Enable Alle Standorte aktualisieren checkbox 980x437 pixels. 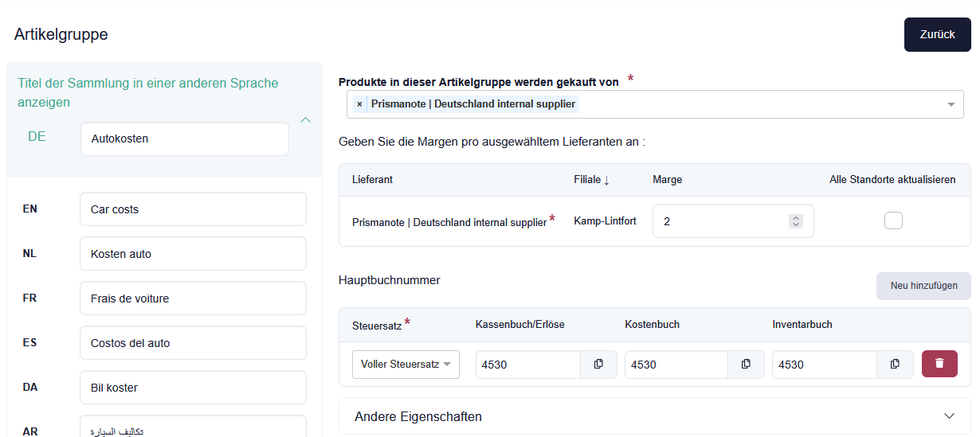coord(893,220)
